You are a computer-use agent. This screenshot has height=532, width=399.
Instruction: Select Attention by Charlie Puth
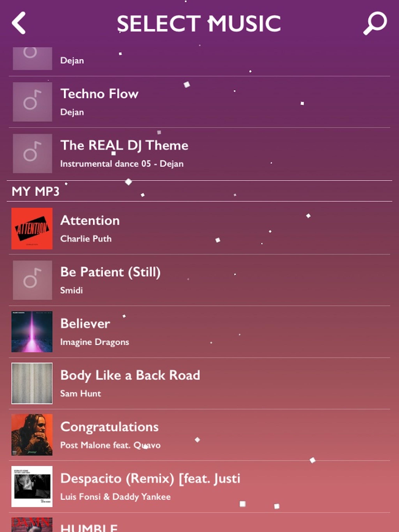tap(199, 228)
